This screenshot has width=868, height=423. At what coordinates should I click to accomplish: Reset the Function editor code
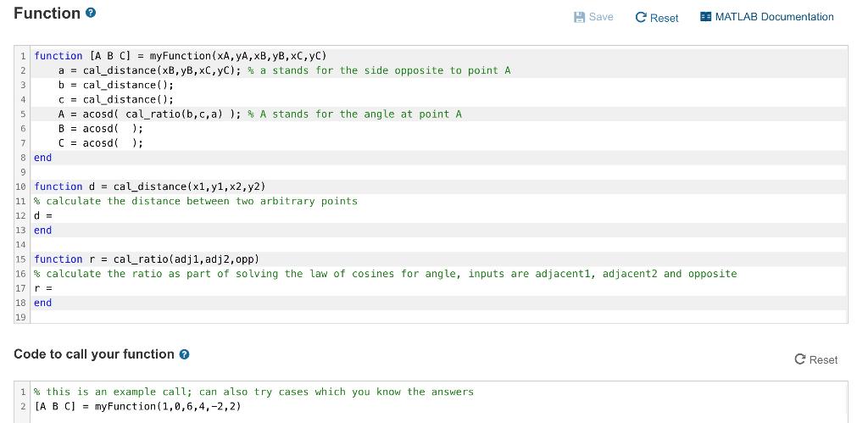coord(657,18)
